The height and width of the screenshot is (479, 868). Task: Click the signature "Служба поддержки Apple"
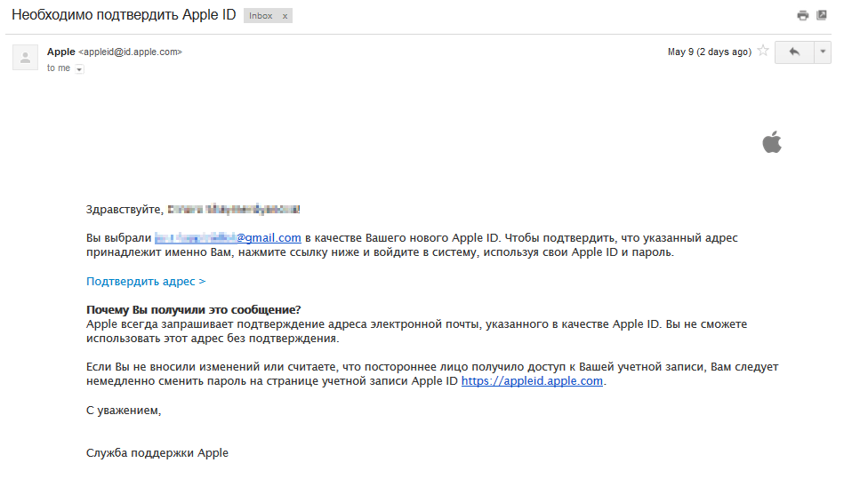pyautogui.click(x=157, y=452)
